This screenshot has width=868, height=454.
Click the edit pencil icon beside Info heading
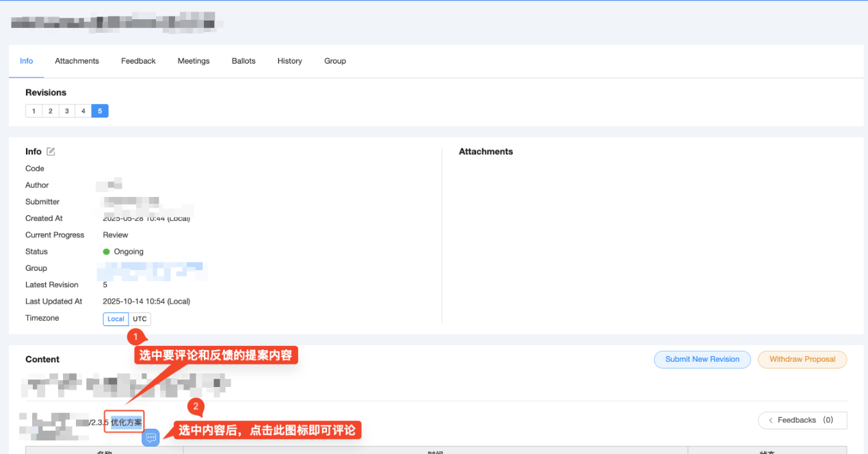point(51,152)
